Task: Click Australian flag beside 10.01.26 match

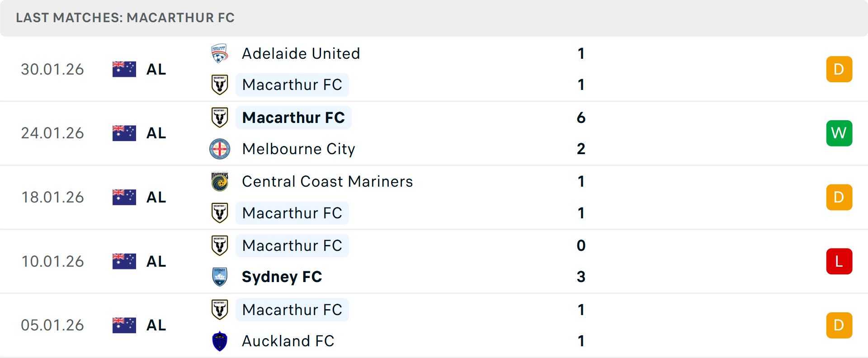Action: point(124,261)
